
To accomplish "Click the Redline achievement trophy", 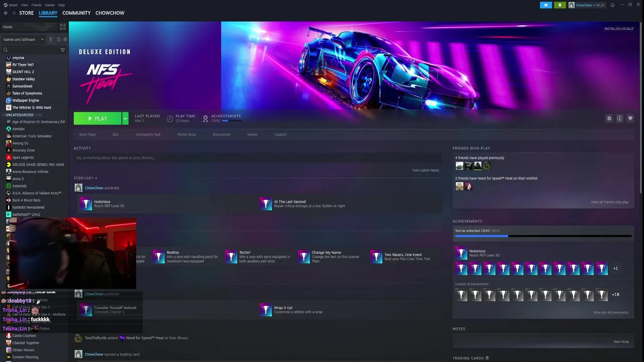I will [x=158, y=257].
